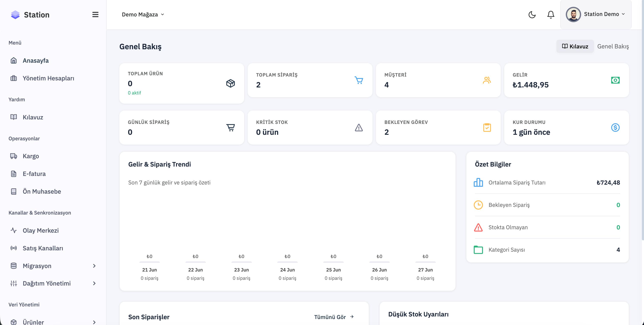Click the ₺1.448,95 revenue value
This screenshot has width=644, height=325.
[530, 85]
